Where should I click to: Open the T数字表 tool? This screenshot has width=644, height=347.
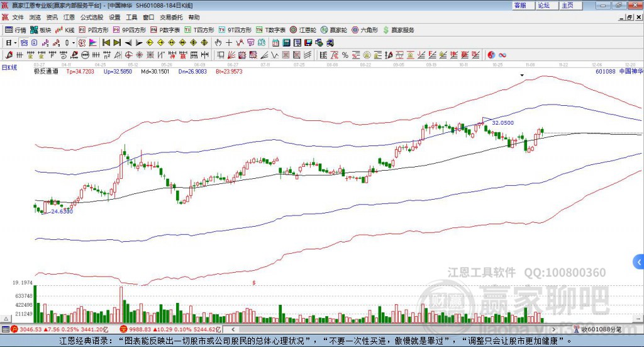coord(270,30)
